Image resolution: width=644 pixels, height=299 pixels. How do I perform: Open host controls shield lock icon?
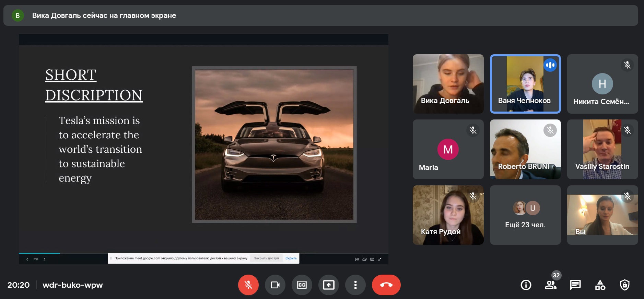(x=625, y=285)
